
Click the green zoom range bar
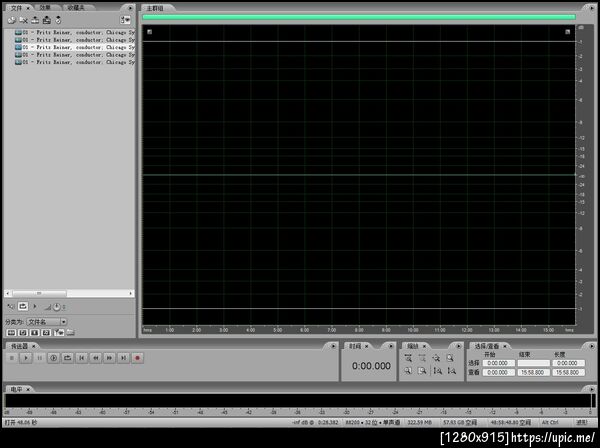click(x=359, y=17)
